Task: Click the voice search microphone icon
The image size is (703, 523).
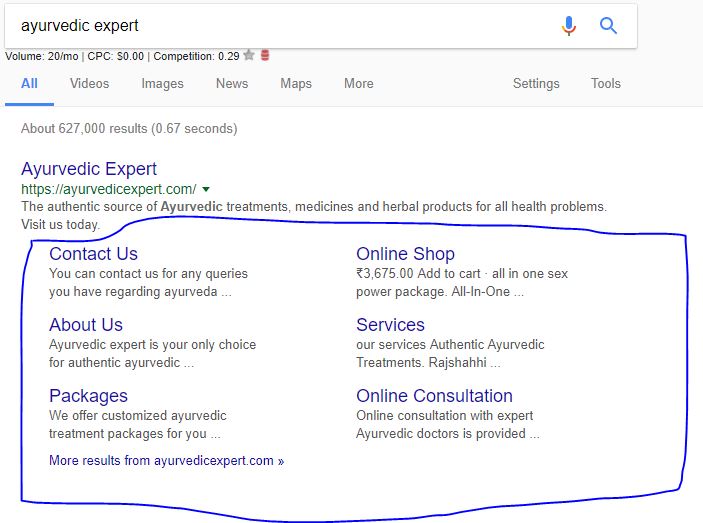Action: [568, 26]
